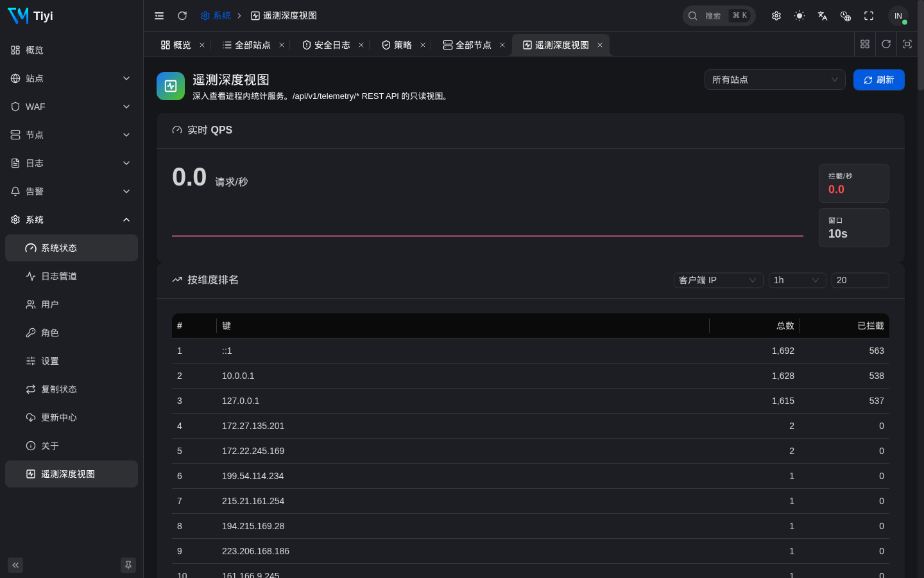Click the telemetry page header icon
This screenshot has width=924, height=578.
(x=171, y=86)
